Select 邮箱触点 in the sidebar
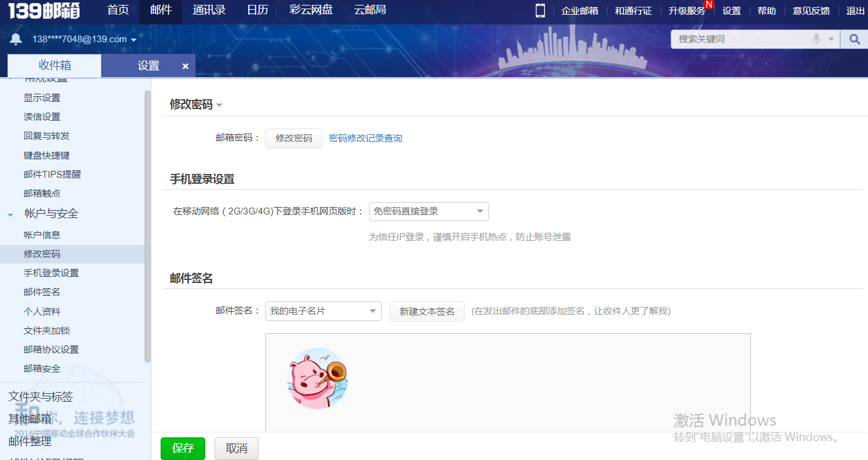The height and width of the screenshot is (460, 868). click(42, 194)
